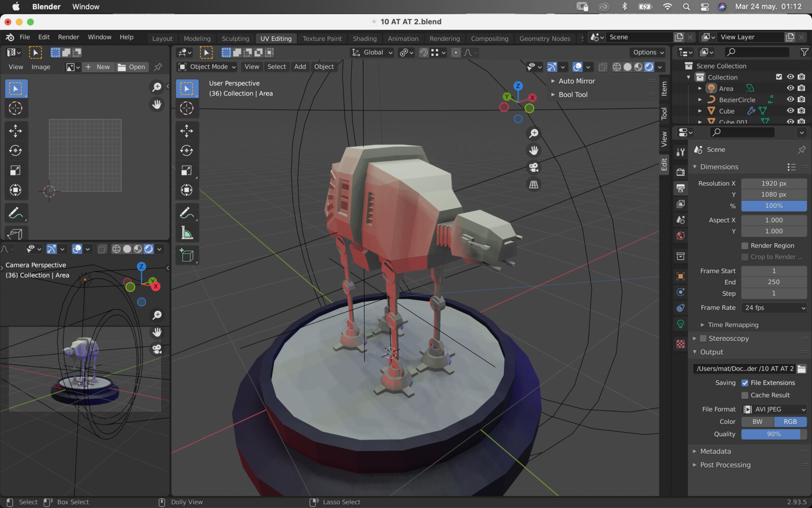Open the Global transform orientation dropdown
Image resolution: width=812 pixels, height=508 pixels.
pyautogui.click(x=373, y=52)
